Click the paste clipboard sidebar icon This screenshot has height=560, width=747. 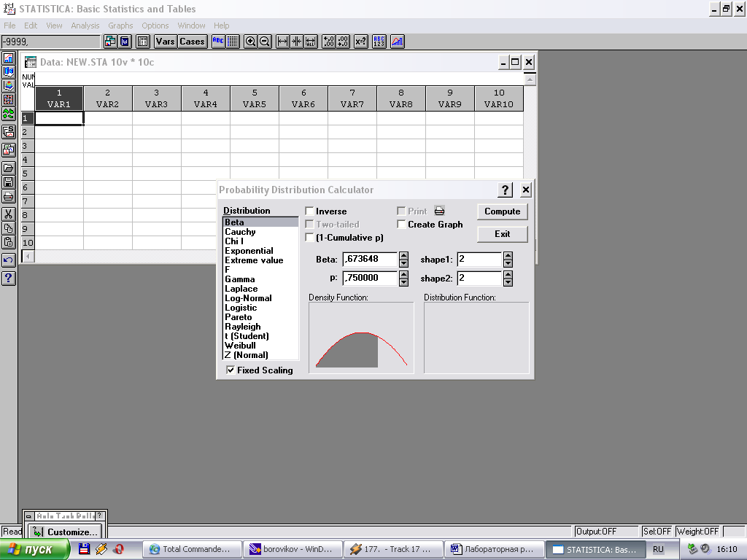click(9, 242)
